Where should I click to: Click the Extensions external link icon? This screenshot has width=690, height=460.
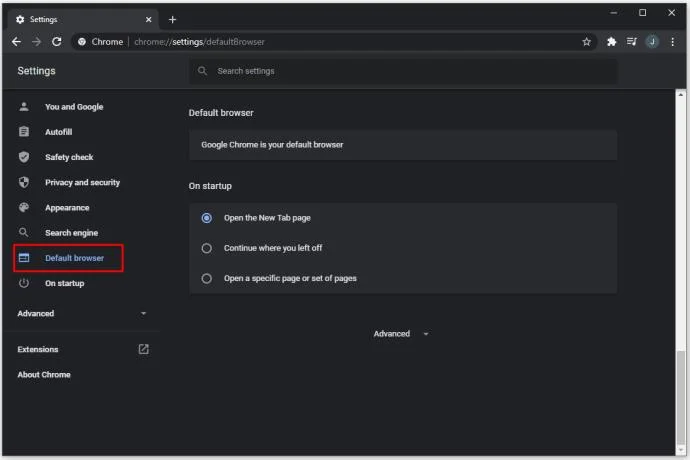click(x=143, y=349)
